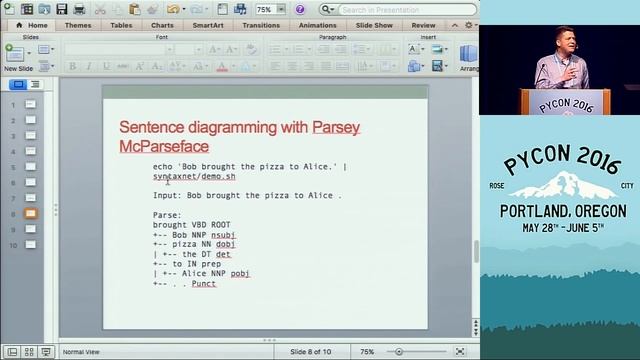Click the show/hide sidebar page icon

point(222,9)
